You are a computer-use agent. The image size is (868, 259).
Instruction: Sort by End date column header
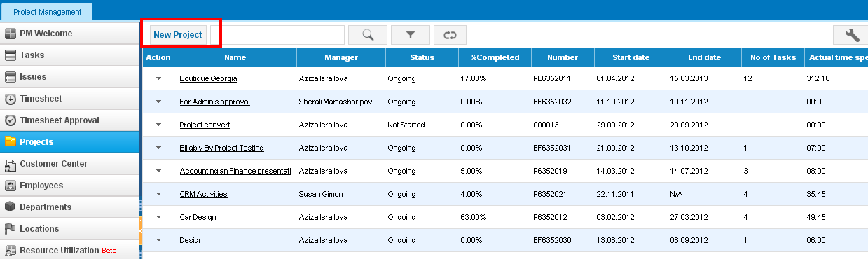tap(704, 57)
